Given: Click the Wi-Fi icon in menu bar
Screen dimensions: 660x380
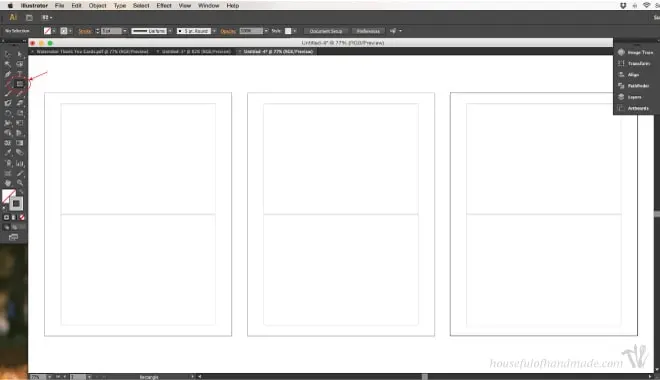Looking at the screenshot, I should pyautogui.click(x=647, y=5).
